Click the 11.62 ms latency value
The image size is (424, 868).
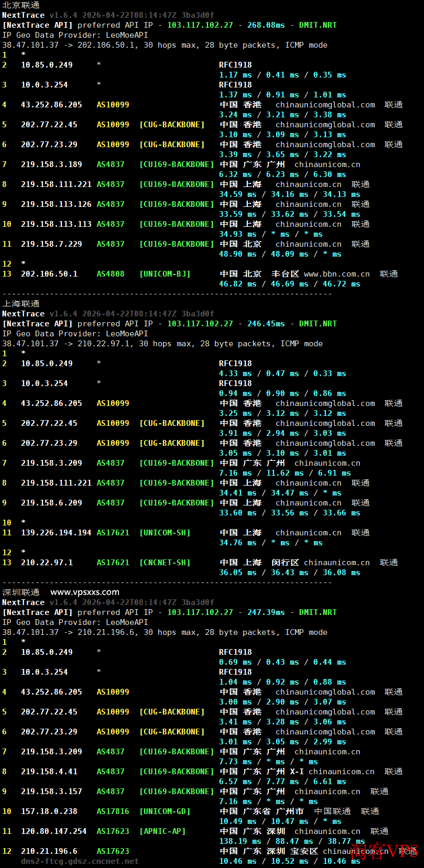(x=285, y=473)
